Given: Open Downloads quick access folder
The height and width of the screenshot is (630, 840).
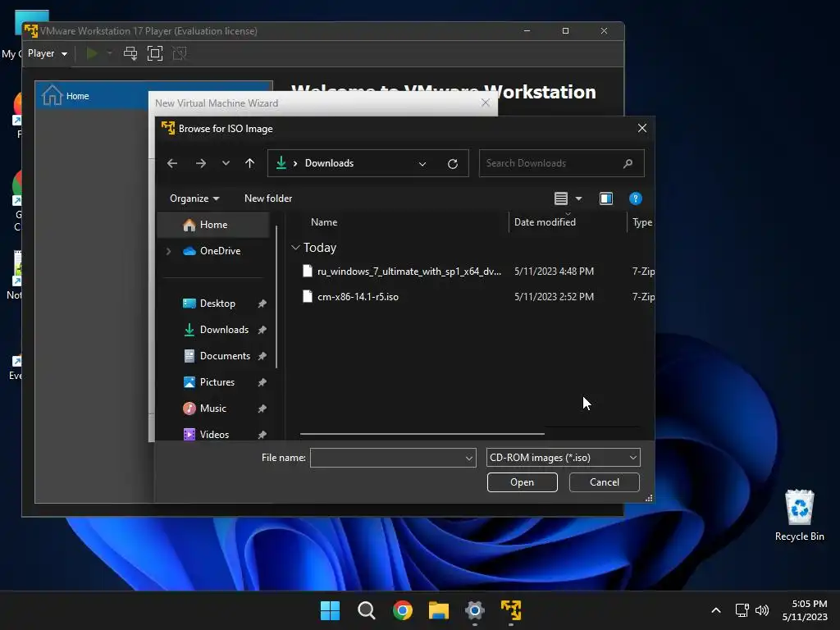Looking at the screenshot, I should [224, 330].
